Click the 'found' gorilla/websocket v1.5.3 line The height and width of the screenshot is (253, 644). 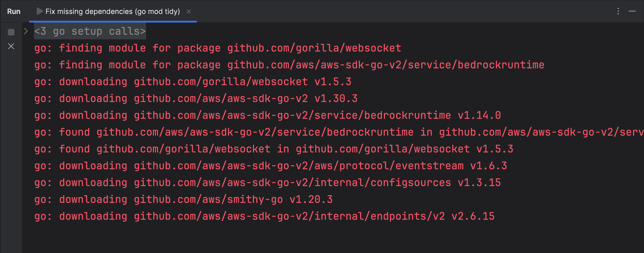pos(273,149)
